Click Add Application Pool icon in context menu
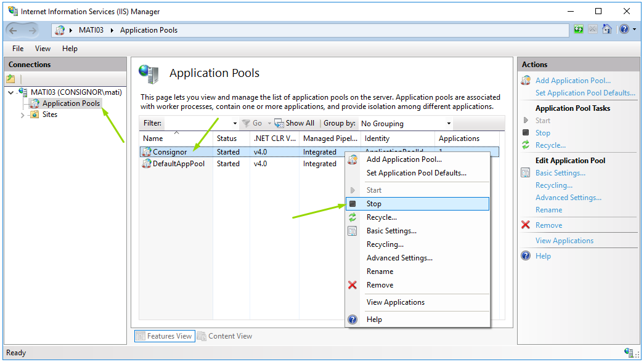This screenshot has height=362, width=644. 353,159
